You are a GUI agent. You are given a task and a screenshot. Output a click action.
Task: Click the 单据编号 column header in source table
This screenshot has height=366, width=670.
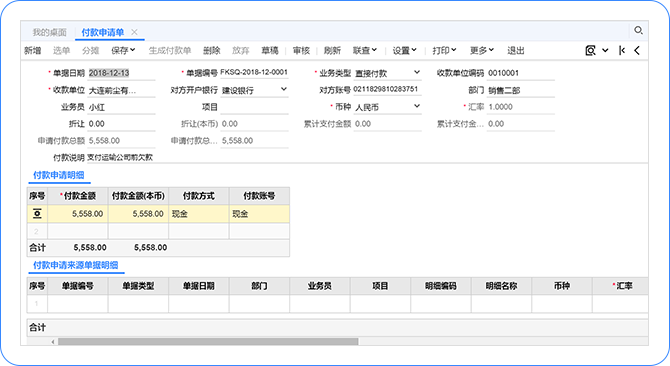click(78, 286)
